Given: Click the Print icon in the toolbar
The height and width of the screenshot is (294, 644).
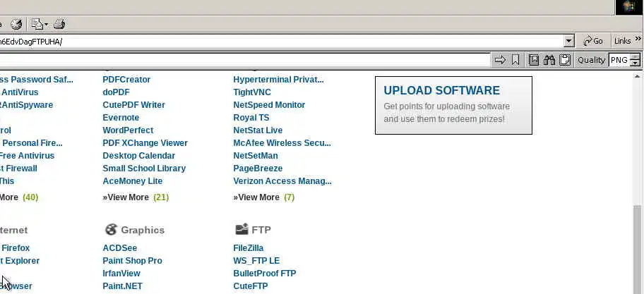Looking at the screenshot, I should 59,24.
